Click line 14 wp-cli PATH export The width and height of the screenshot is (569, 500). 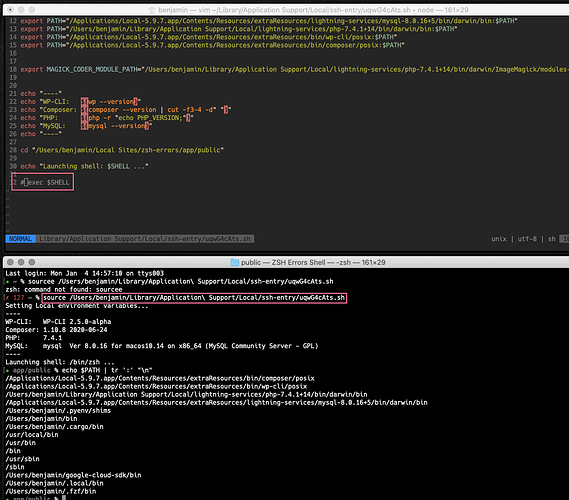[x=209, y=37]
